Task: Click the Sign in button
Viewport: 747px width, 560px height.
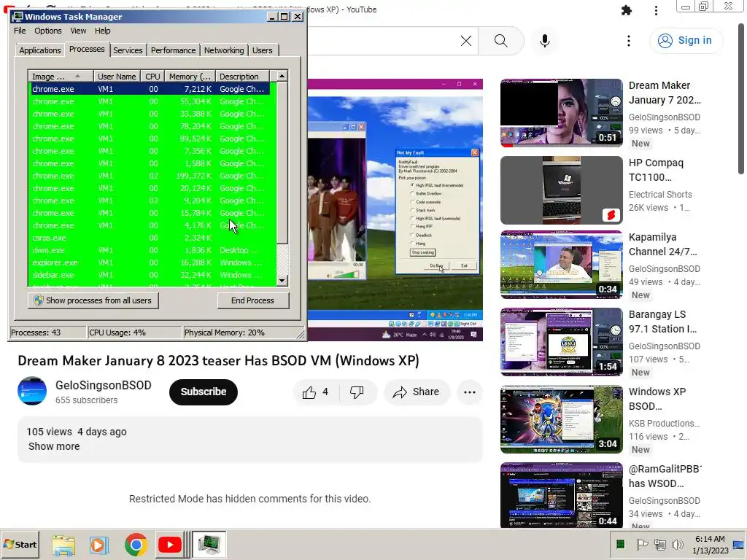Action: pyautogui.click(x=686, y=41)
